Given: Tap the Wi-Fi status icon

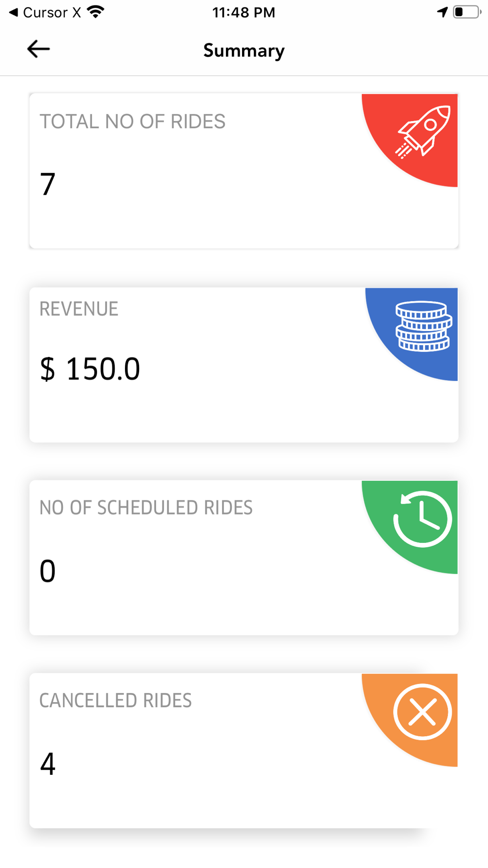Looking at the screenshot, I should coord(96,12).
